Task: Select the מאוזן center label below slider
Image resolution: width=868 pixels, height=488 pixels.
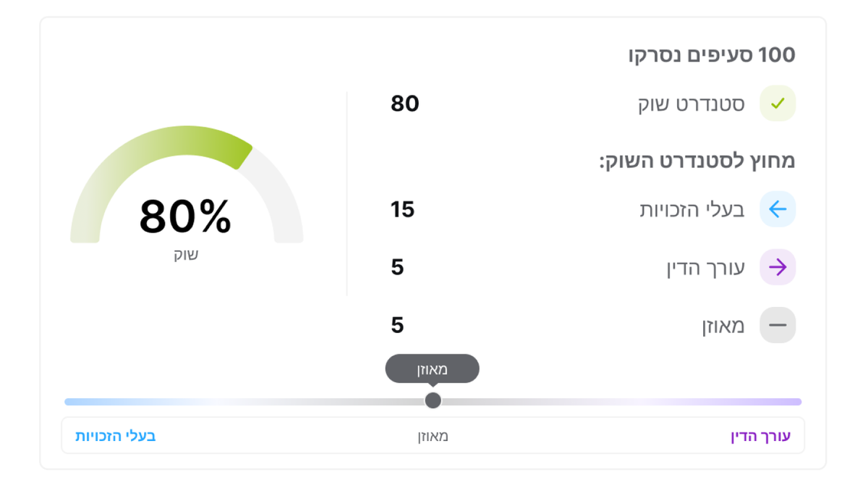Action: pos(433,436)
